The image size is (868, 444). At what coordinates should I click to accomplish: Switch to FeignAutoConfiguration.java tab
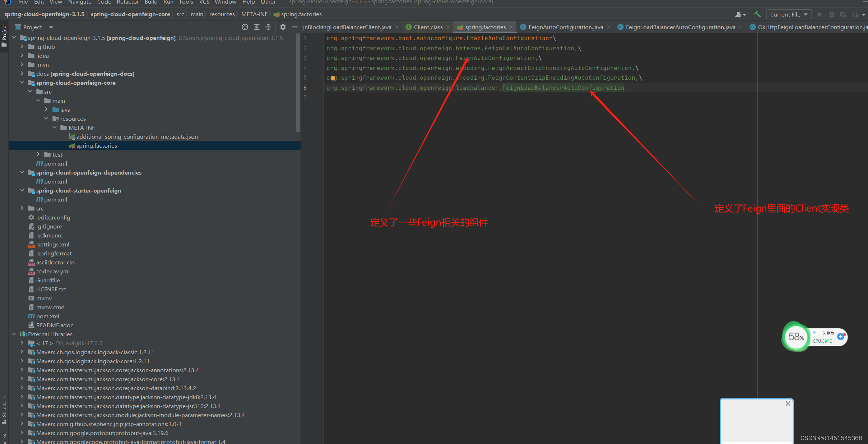point(565,27)
